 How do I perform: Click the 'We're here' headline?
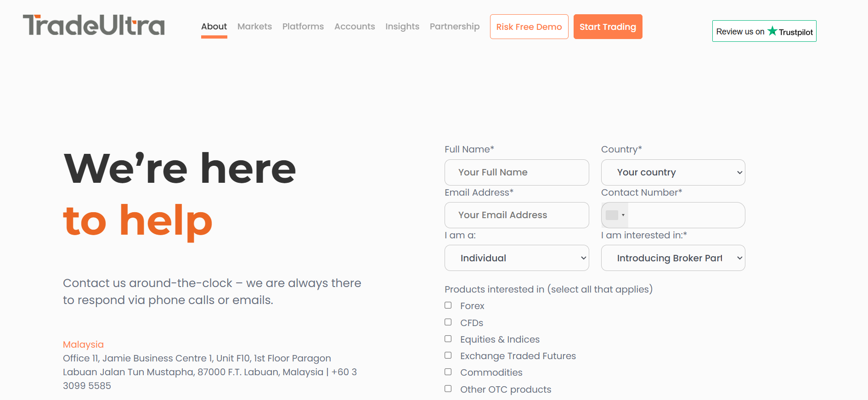180,169
